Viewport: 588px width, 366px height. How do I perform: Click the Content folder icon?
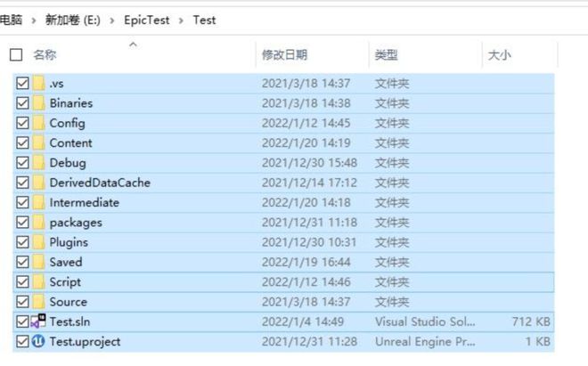39,142
